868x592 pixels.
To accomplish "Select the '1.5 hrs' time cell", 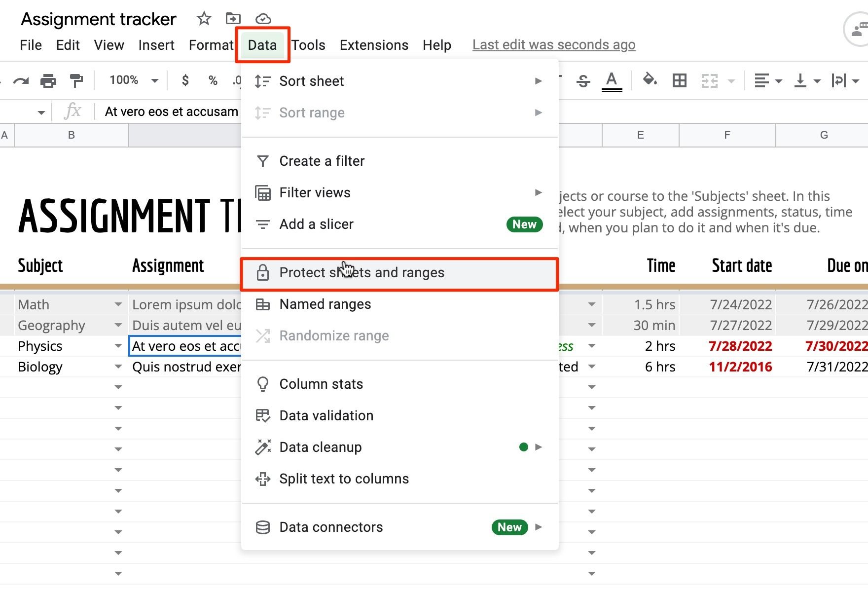I will click(x=641, y=304).
